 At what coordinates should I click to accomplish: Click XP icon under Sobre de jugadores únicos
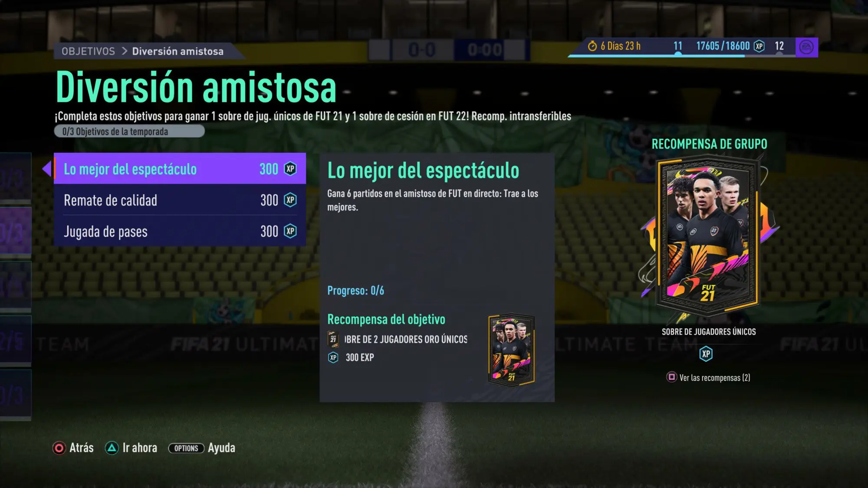pos(706,354)
